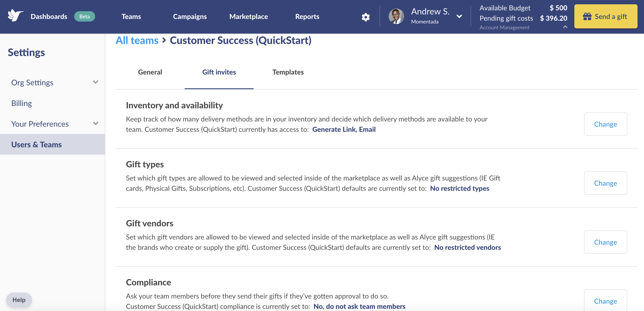The width and height of the screenshot is (644, 311).
Task: Open Billing in the settings sidebar
Action: tap(22, 103)
